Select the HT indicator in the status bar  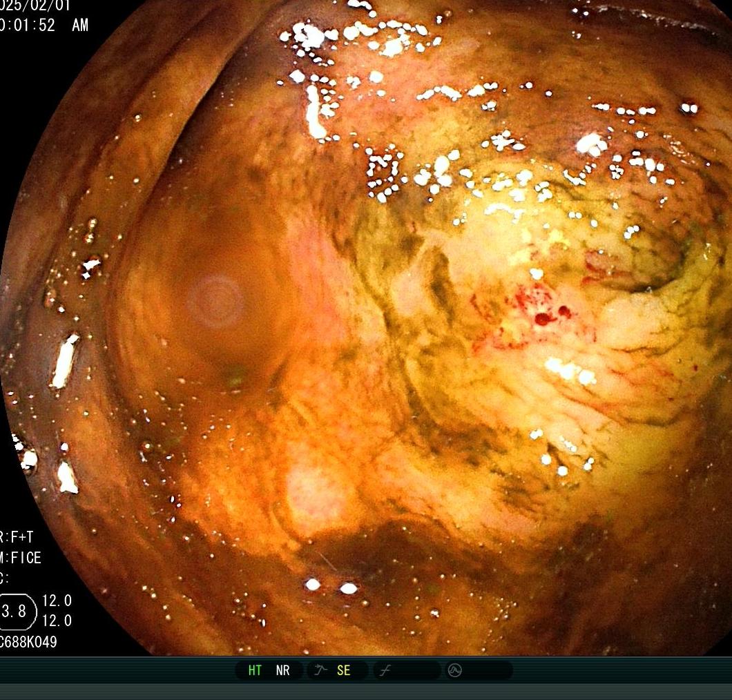point(255,670)
